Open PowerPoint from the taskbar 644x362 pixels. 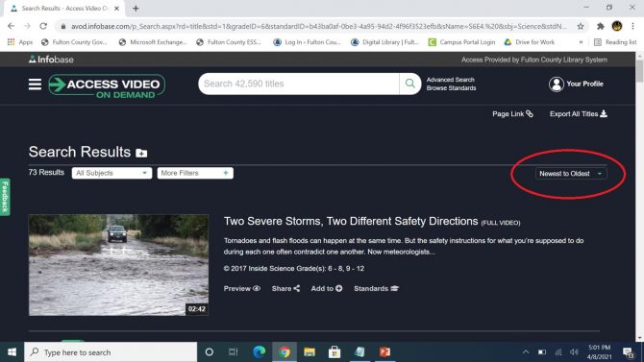tap(384, 352)
